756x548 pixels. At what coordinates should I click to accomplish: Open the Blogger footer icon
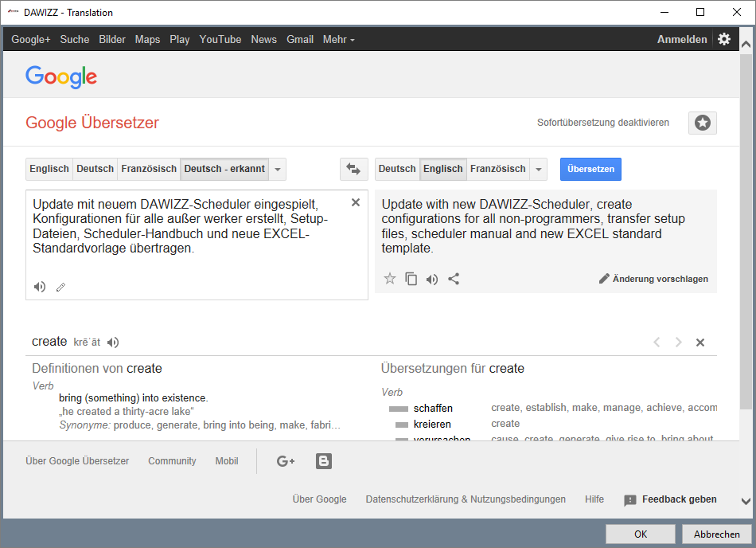[324, 461]
